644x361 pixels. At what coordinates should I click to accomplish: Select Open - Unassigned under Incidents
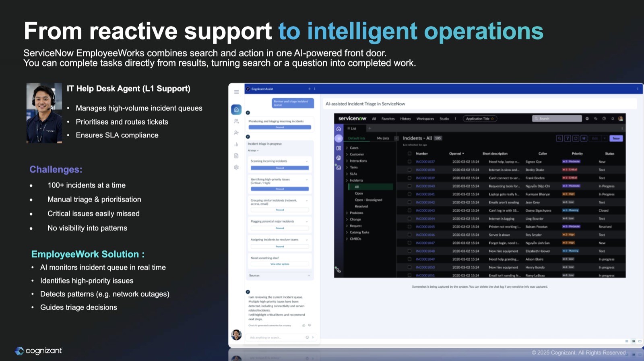tap(368, 200)
